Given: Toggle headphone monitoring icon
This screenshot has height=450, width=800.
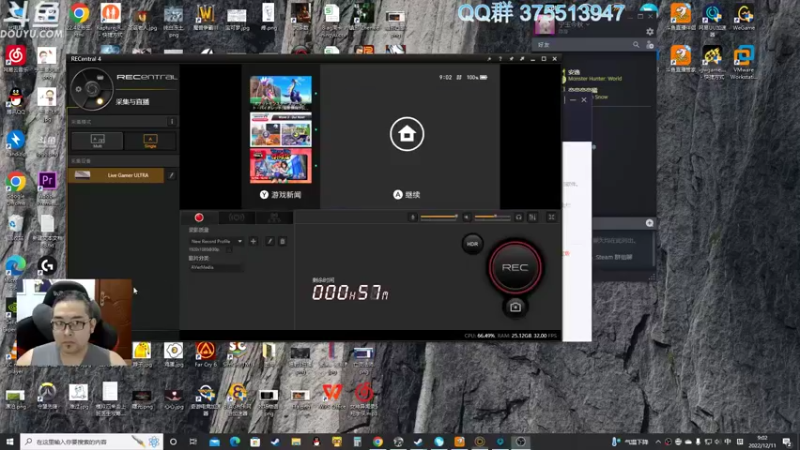Looking at the screenshot, I should [x=519, y=217].
